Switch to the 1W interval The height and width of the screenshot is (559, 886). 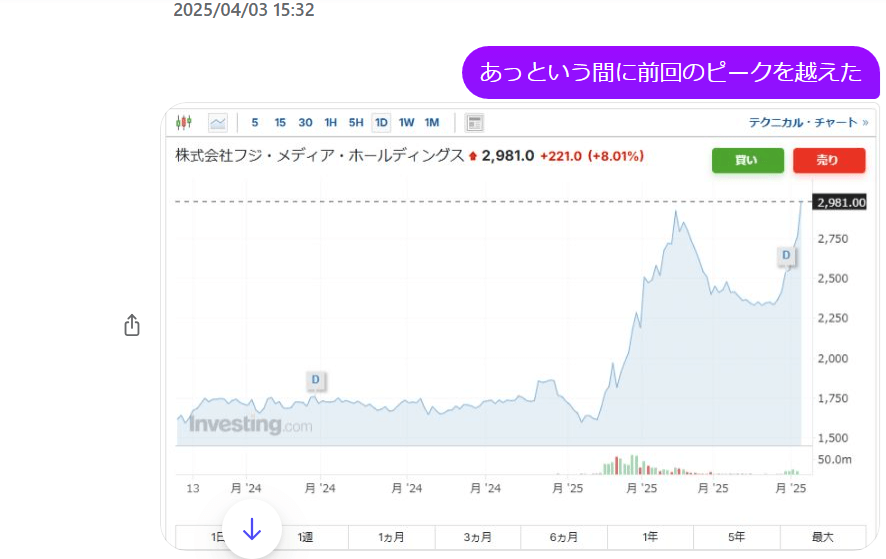pyautogui.click(x=406, y=123)
